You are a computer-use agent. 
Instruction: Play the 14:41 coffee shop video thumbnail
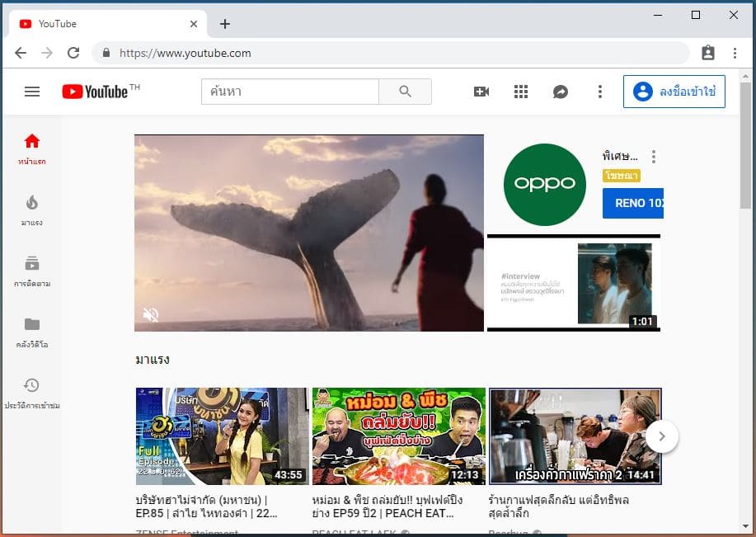point(575,436)
